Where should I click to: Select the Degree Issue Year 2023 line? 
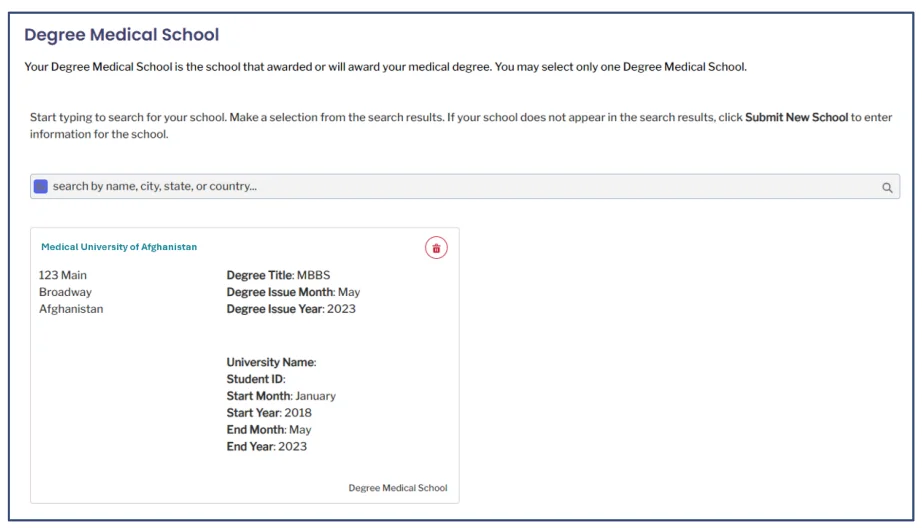(291, 309)
